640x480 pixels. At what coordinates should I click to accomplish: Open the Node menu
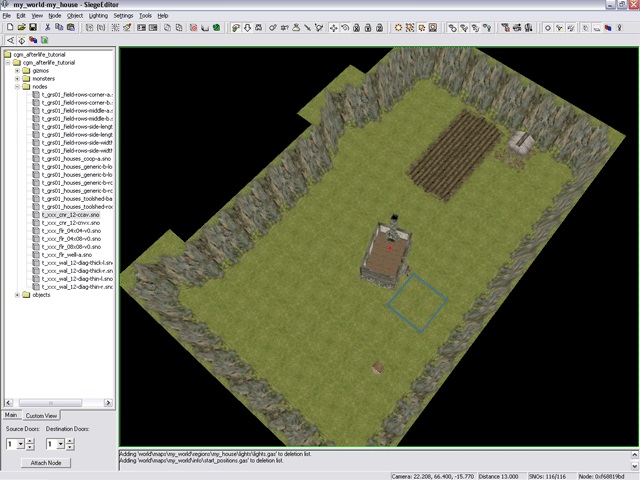(55, 16)
